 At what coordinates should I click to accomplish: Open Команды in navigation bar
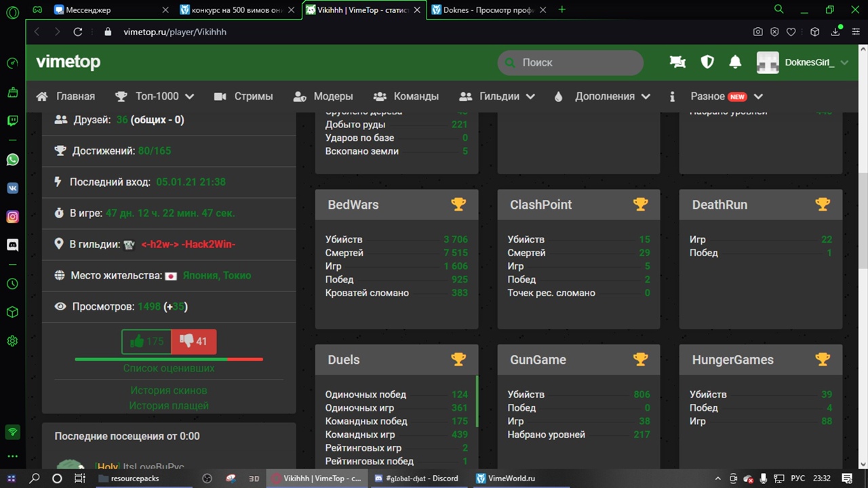click(406, 96)
